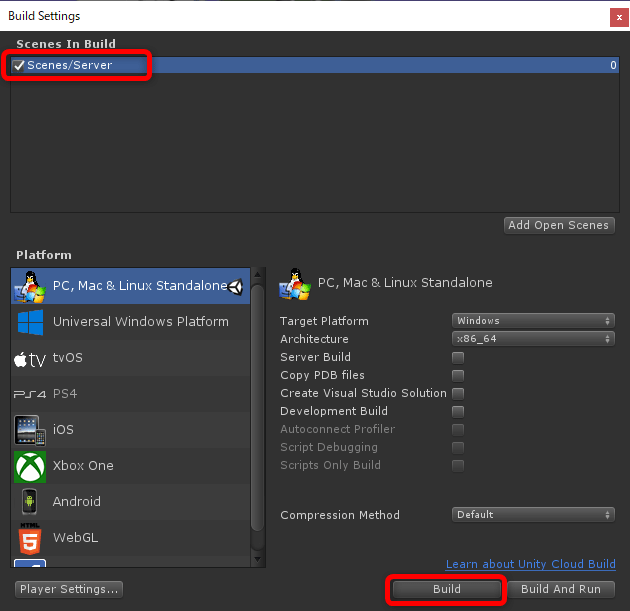630x611 pixels.
Task: Click the Compression Method label
Action: (x=340, y=515)
